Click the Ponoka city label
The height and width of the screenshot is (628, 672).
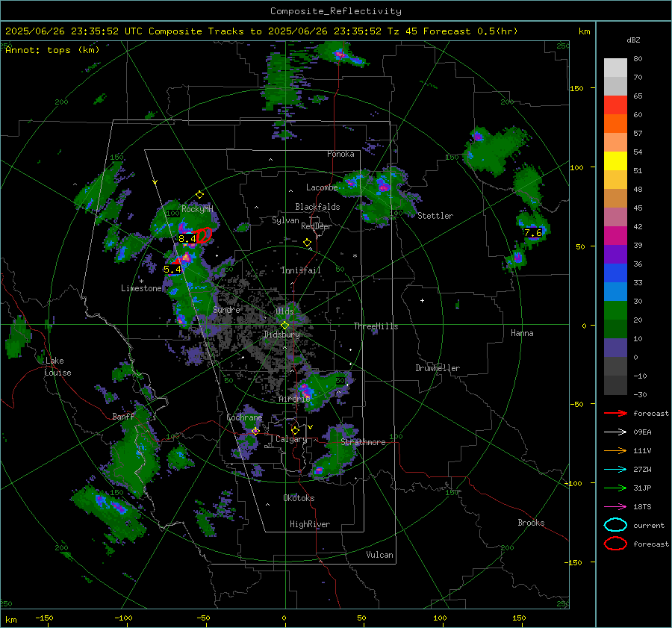coord(340,154)
